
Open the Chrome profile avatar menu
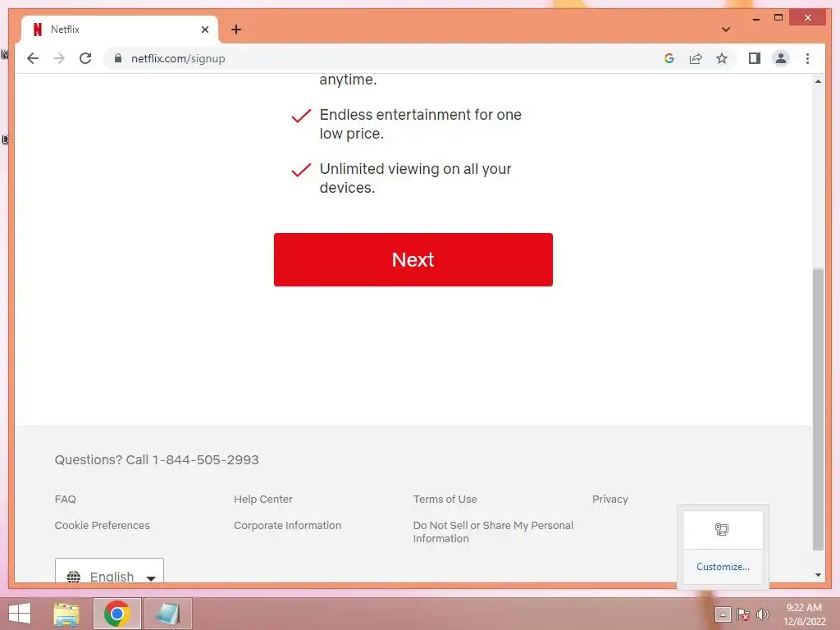[781, 58]
